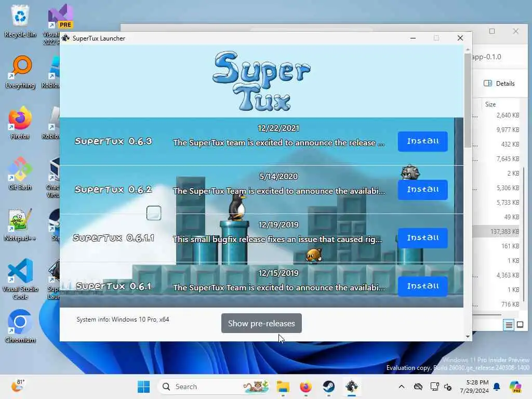Open the Recycle Bin desktop icon
This screenshot has height=399, width=532.
tap(20, 21)
